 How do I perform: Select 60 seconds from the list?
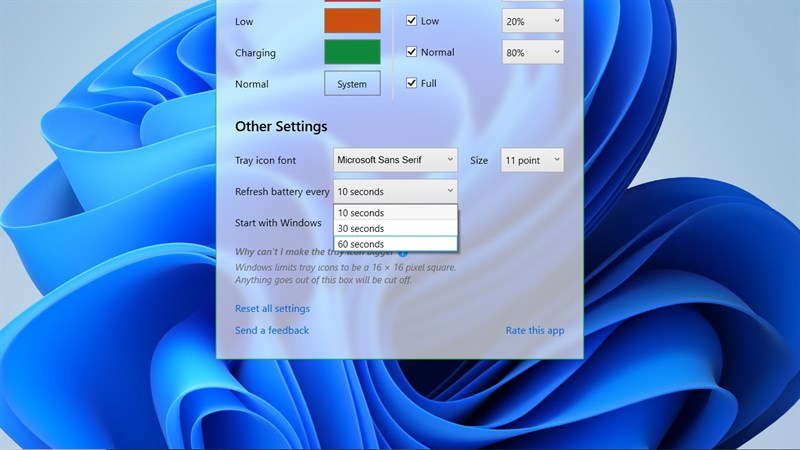point(395,244)
